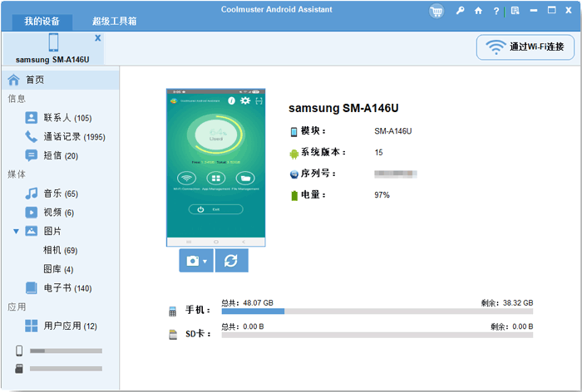Viewport: 582px width, 392px height.
Task: Click the pictures landscape icon
Action: click(x=32, y=231)
